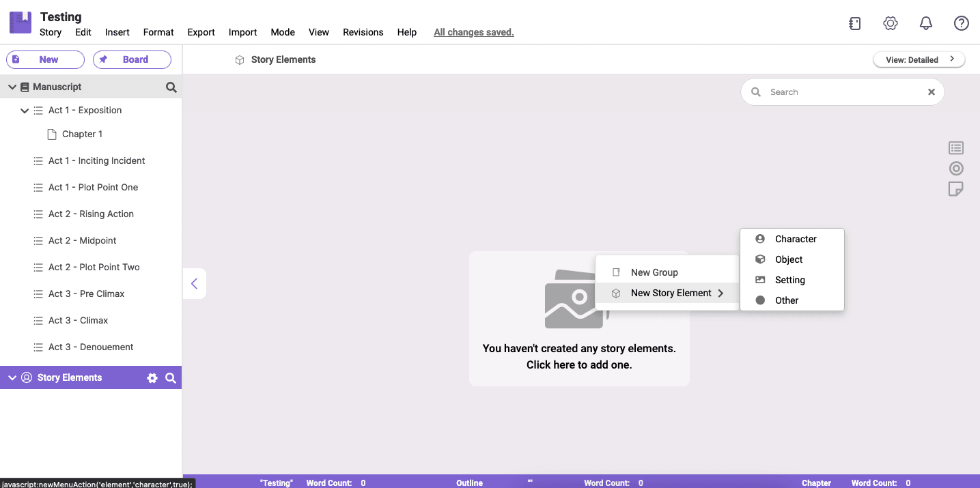The height and width of the screenshot is (488, 980).
Task: Click the All changes saved link
Action: click(x=474, y=32)
